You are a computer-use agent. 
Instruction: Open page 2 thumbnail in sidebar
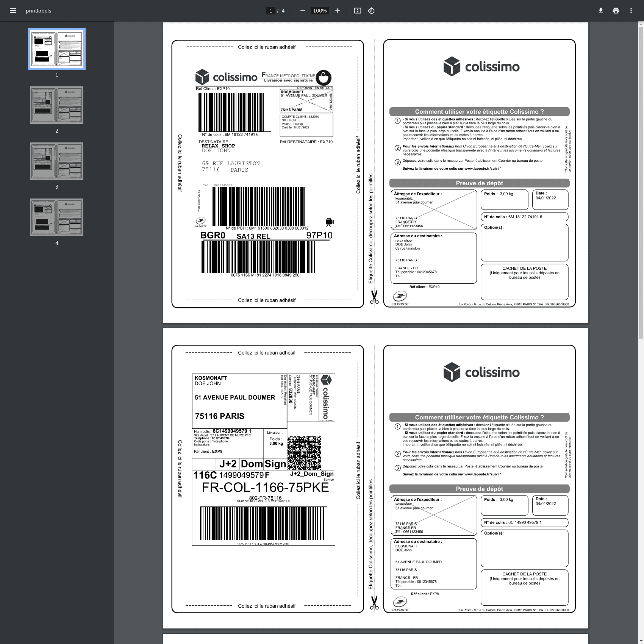(57, 105)
